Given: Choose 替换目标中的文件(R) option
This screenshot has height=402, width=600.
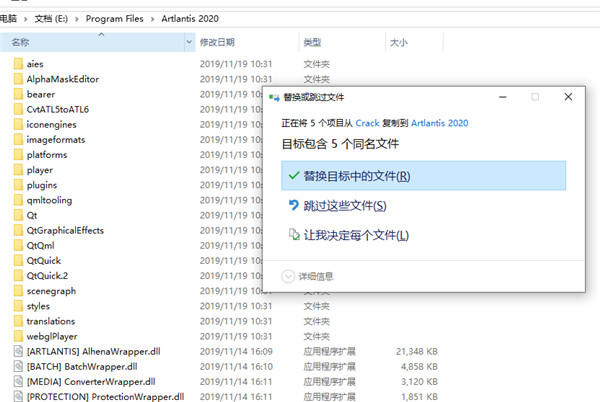Looking at the screenshot, I should (424, 176).
